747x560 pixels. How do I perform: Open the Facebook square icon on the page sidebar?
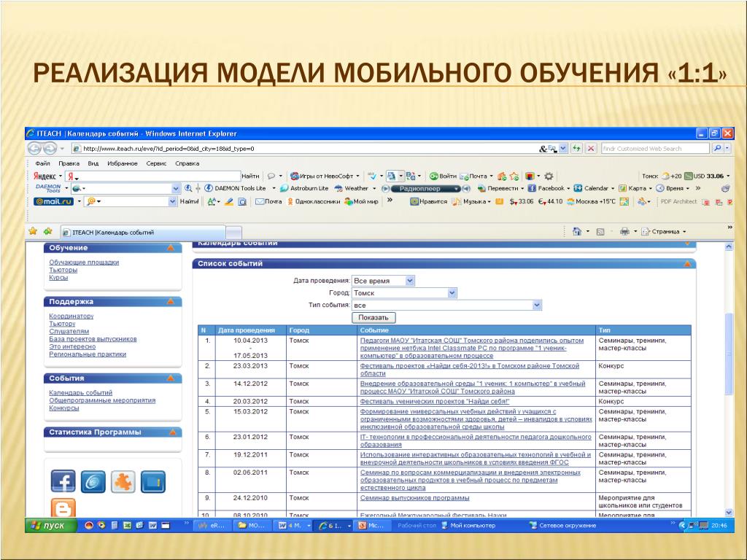click(x=63, y=481)
